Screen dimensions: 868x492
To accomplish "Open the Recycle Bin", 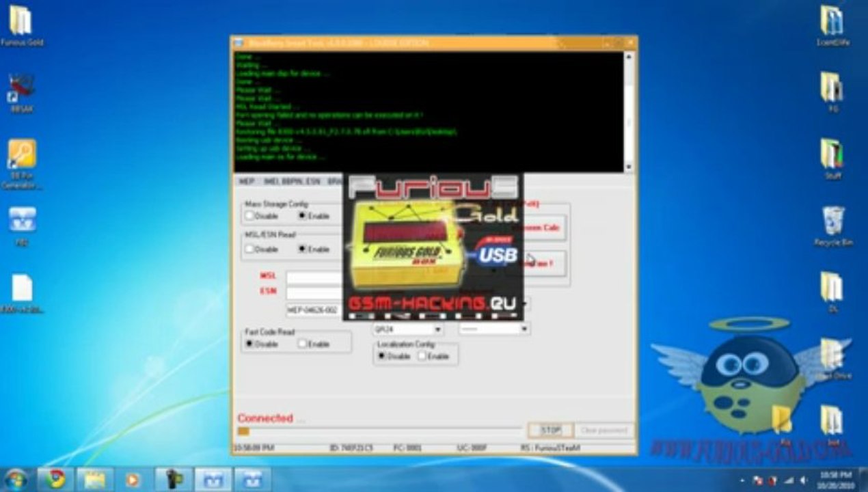I will point(832,225).
